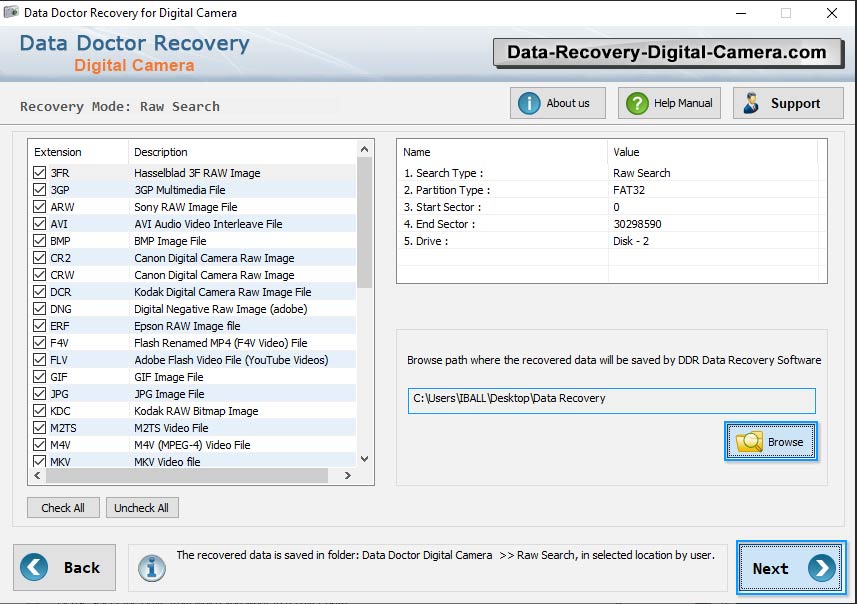Disable the JPG extension checkbox
857x604 pixels.
[x=39, y=394]
